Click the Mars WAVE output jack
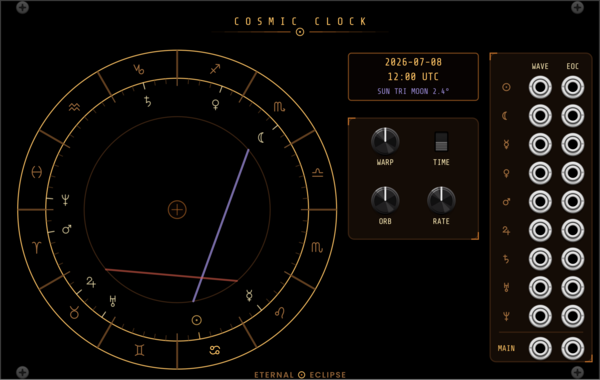Image resolution: width=600 pixels, height=380 pixels. [x=540, y=202]
